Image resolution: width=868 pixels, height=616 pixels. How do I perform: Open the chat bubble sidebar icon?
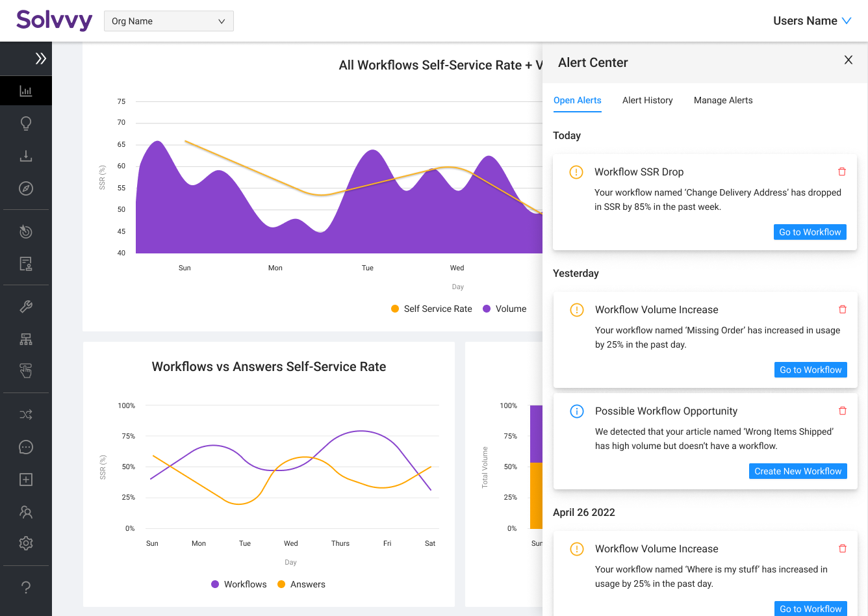click(26, 447)
